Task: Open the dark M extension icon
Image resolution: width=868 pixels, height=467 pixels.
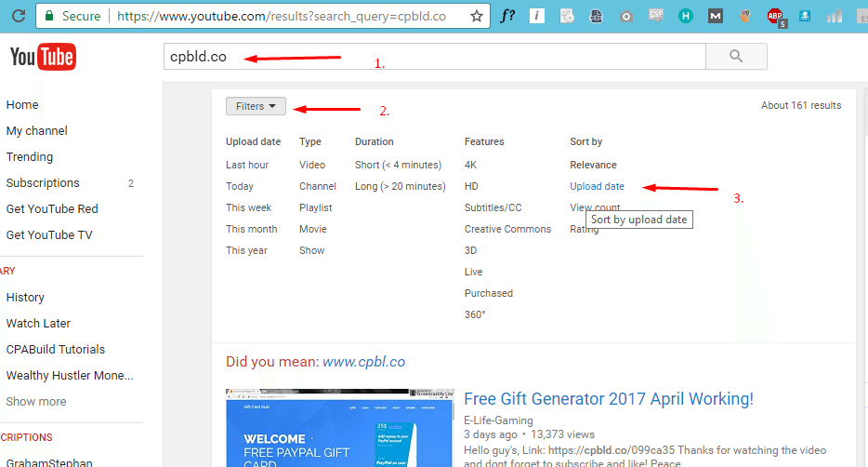Action: [716, 16]
